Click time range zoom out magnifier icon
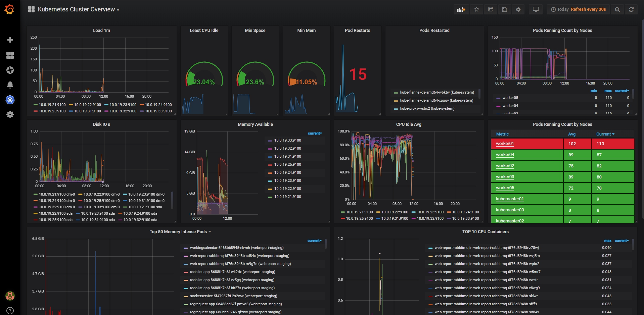 point(617,9)
